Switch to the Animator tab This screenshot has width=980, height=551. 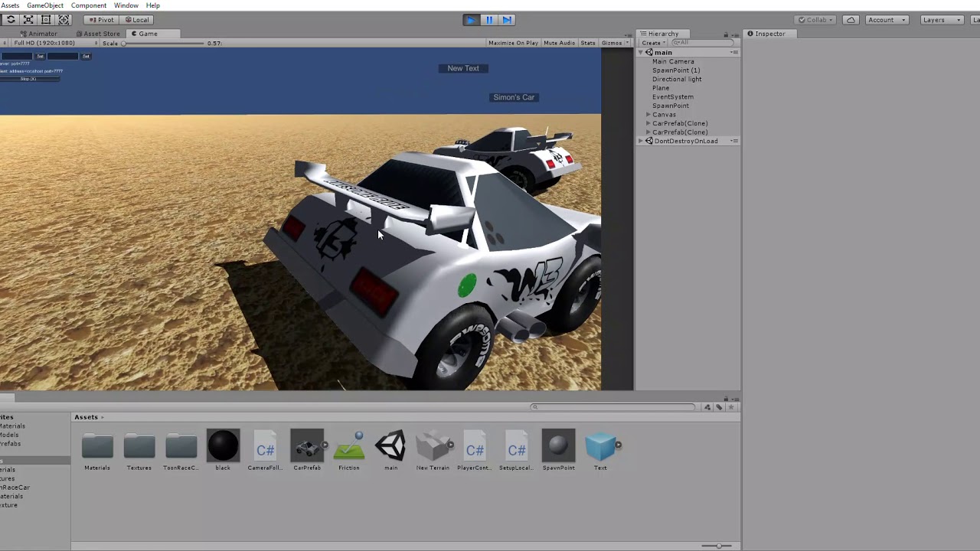point(38,34)
